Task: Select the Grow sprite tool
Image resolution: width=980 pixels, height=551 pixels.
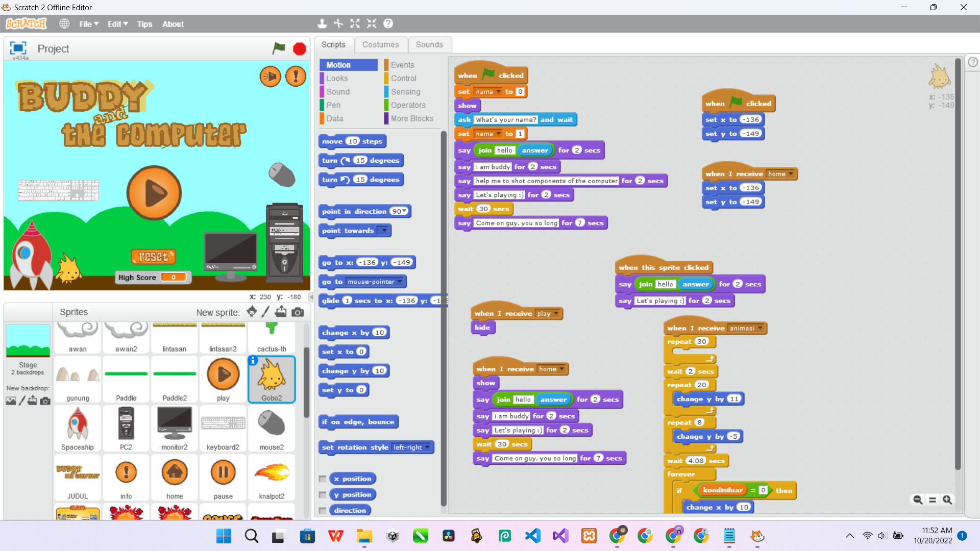Action: 355,23
